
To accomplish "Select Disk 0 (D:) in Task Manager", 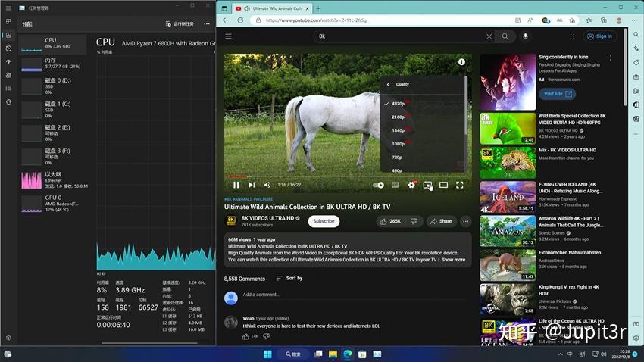I will click(x=52, y=86).
